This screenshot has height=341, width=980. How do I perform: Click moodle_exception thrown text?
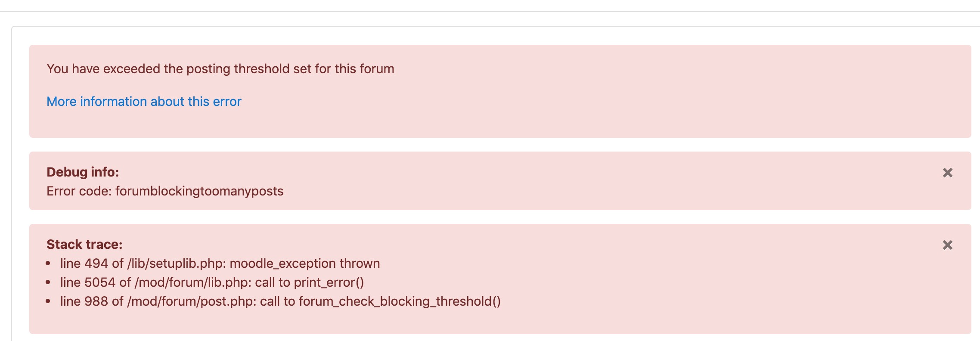point(305,263)
